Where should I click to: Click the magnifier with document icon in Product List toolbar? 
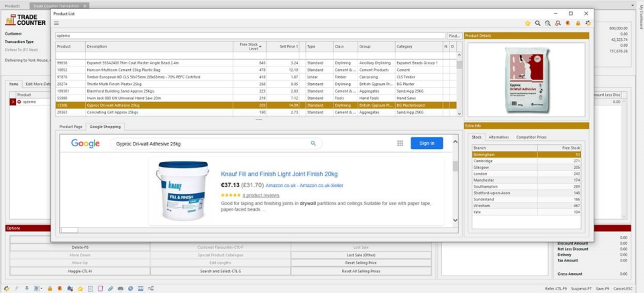(x=547, y=23)
